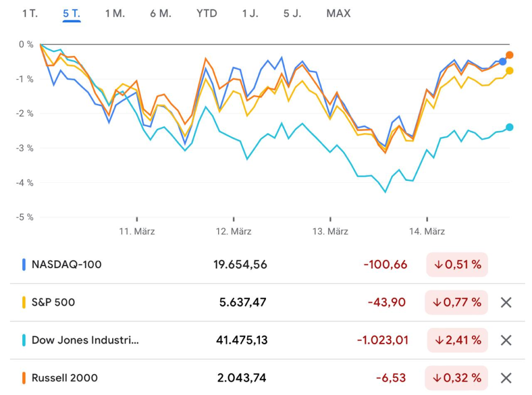The height and width of the screenshot is (395, 532).
Task: Click the NASDAQ-100 blue color marker
Action: pos(24,265)
